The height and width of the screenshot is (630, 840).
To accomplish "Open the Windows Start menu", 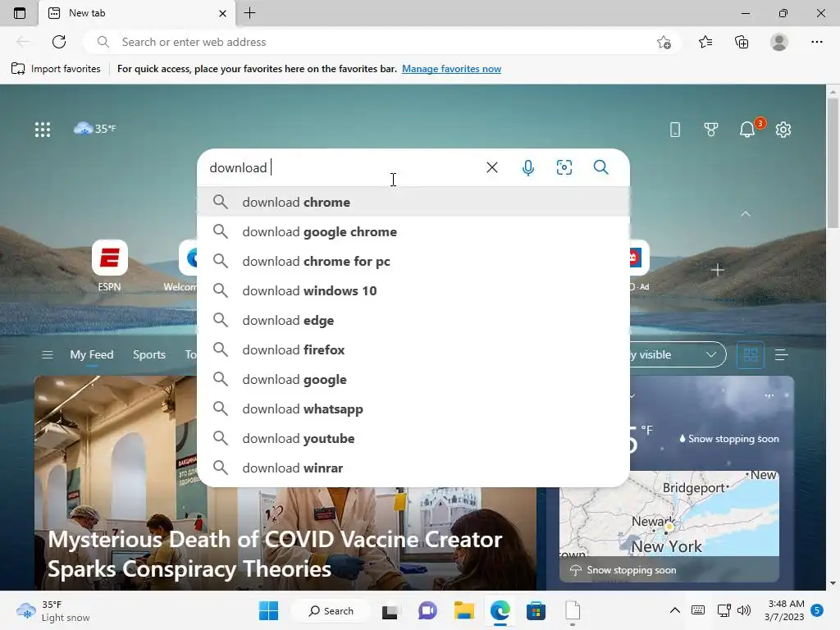I will tap(268, 610).
